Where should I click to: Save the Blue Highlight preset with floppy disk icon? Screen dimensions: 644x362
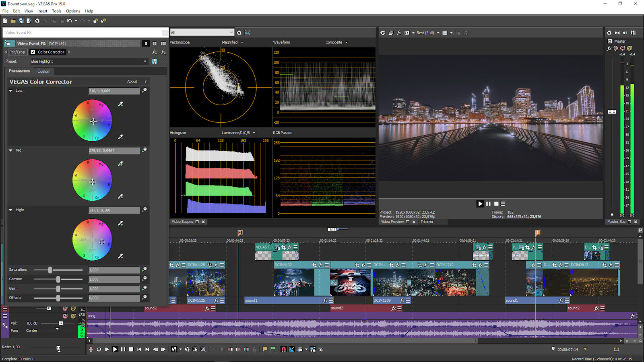tap(154, 61)
